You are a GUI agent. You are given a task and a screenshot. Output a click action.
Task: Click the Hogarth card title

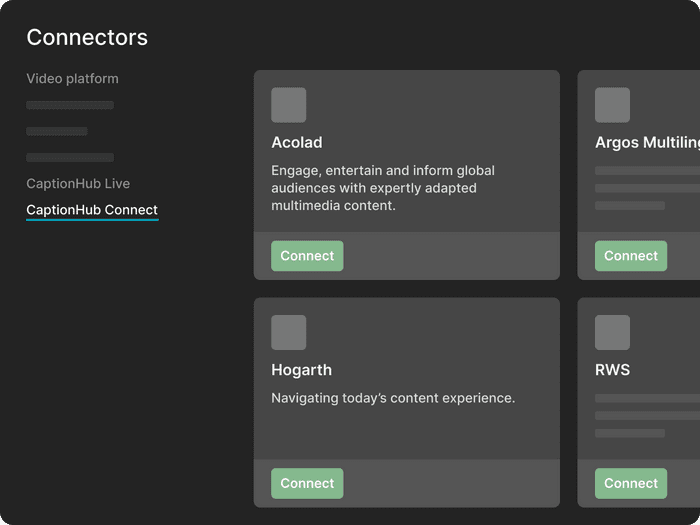coord(302,370)
